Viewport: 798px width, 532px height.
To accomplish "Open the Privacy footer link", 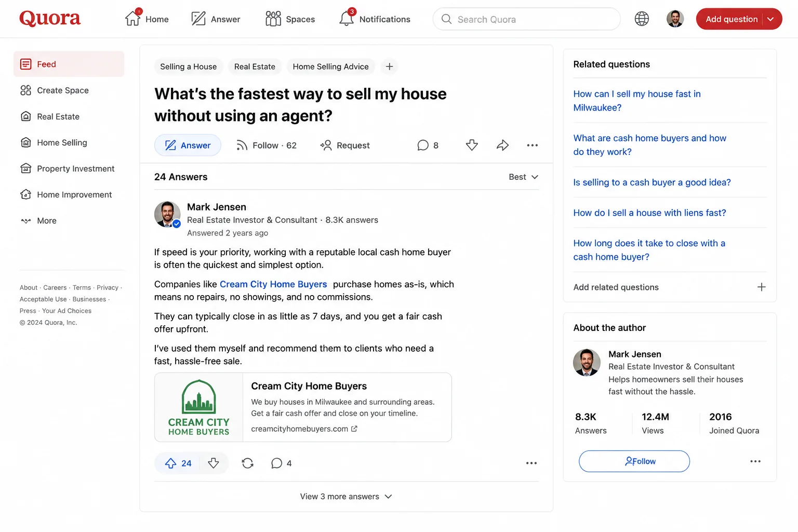I will click(108, 287).
